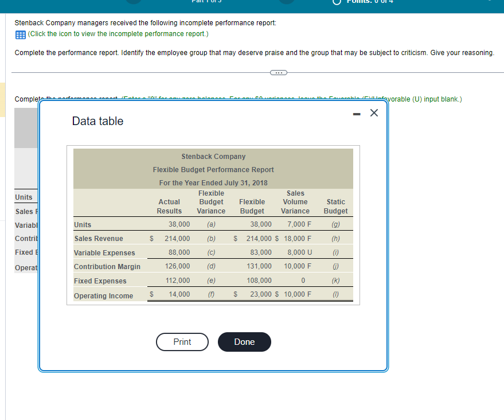Click the "7,000 F" units variance
This screenshot has height=420, width=504.
[299, 224]
